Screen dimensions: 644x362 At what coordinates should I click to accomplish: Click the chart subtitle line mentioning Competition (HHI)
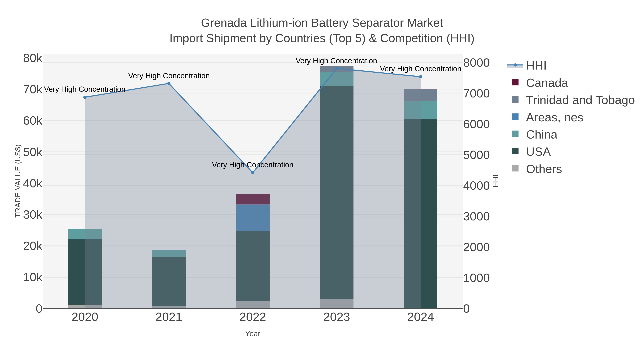[322, 38]
